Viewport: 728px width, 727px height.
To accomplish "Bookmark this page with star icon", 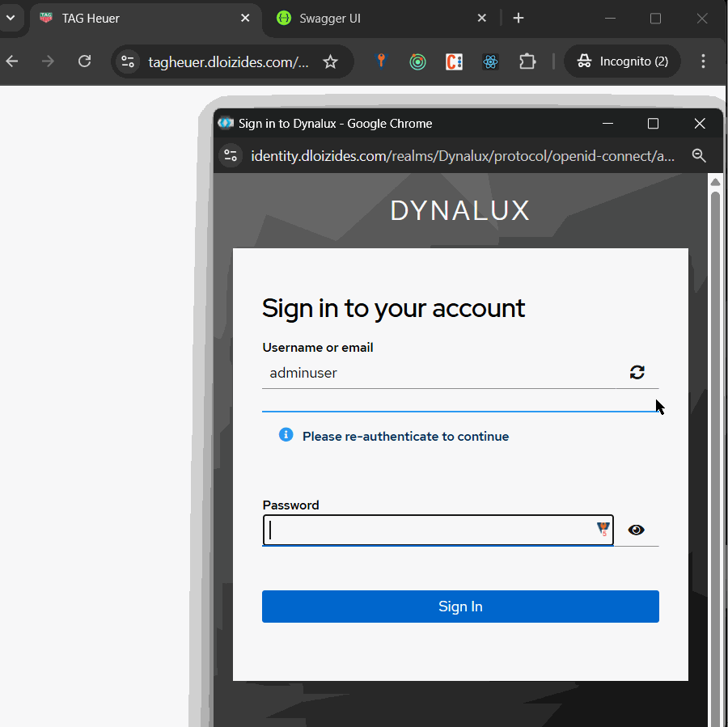I will (330, 62).
